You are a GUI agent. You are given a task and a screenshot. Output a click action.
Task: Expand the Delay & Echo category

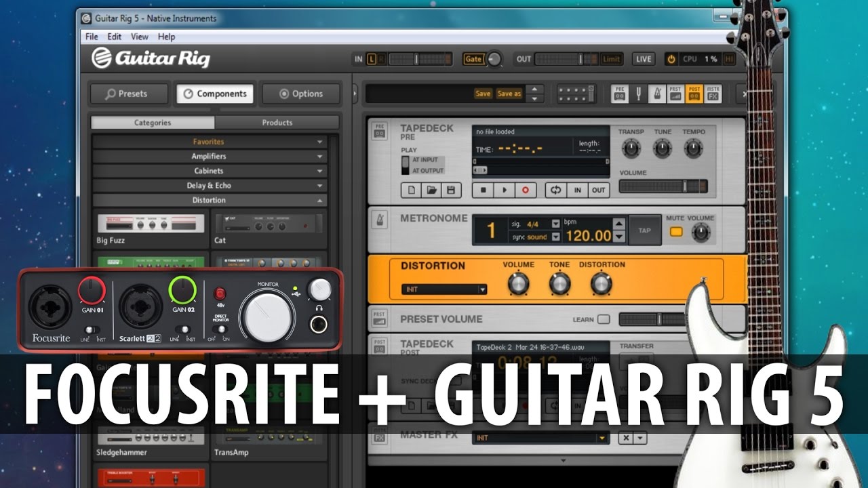[210, 186]
